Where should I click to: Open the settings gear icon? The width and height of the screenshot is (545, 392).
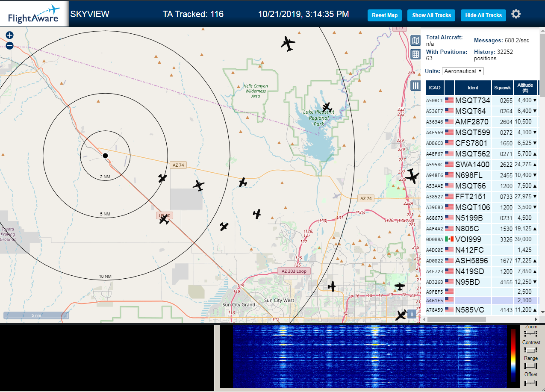coord(516,14)
